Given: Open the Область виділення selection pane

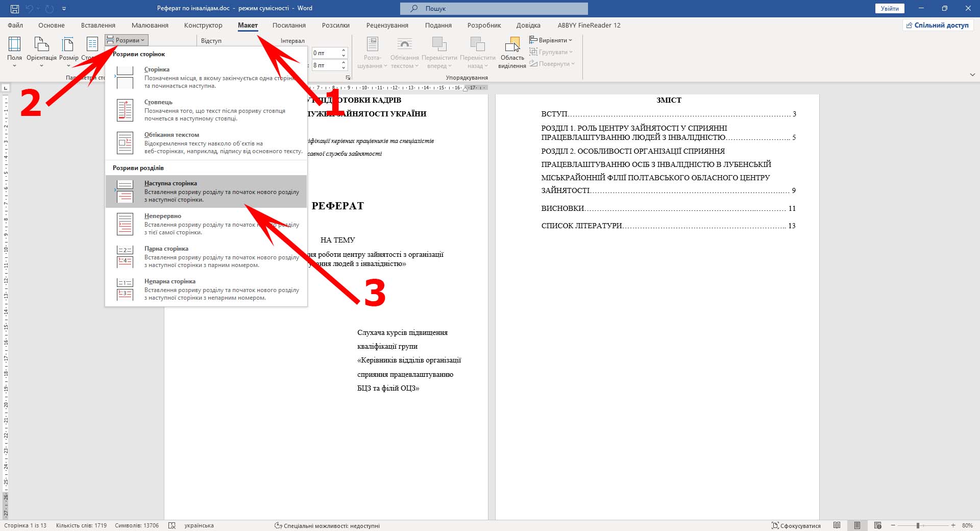Looking at the screenshot, I should (512, 53).
